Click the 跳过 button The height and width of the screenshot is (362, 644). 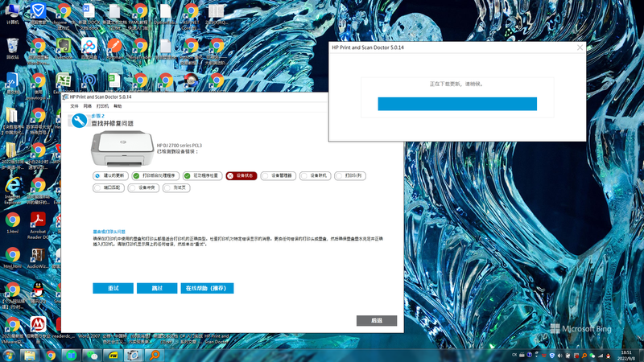tap(157, 288)
